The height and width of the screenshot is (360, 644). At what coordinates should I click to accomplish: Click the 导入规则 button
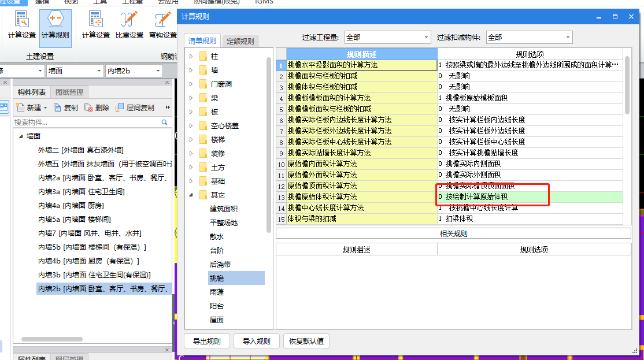(x=257, y=341)
